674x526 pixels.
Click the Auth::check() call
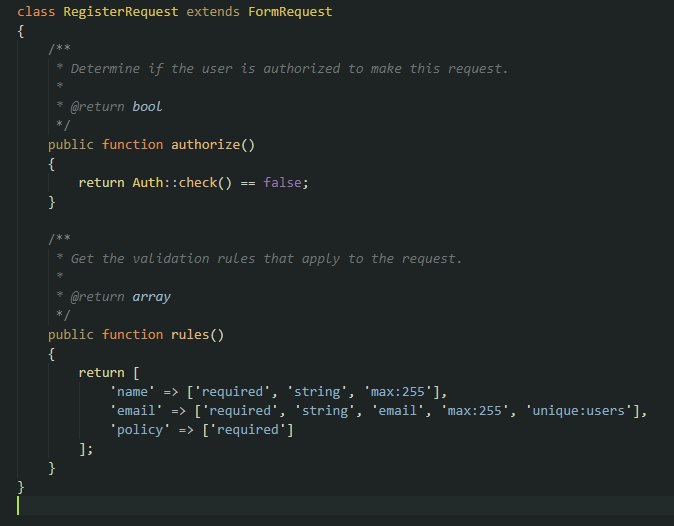182,183
